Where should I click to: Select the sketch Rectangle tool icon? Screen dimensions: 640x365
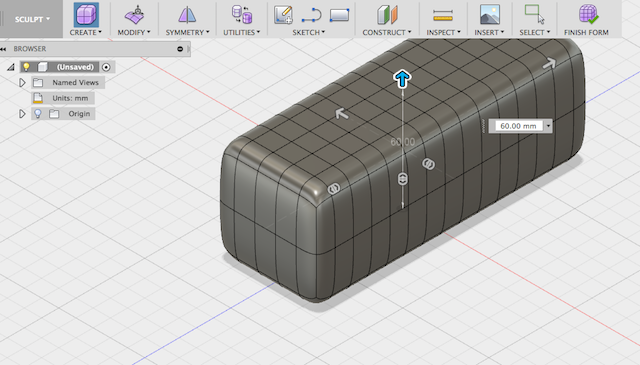point(339,15)
